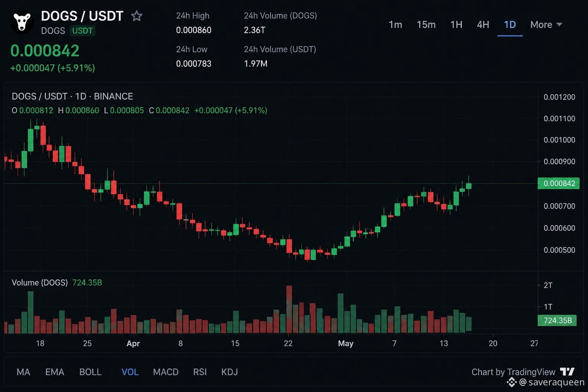This screenshot has width=588, height=392.
Task: Select the 1m timeframe
Action: tap(395, 24)
